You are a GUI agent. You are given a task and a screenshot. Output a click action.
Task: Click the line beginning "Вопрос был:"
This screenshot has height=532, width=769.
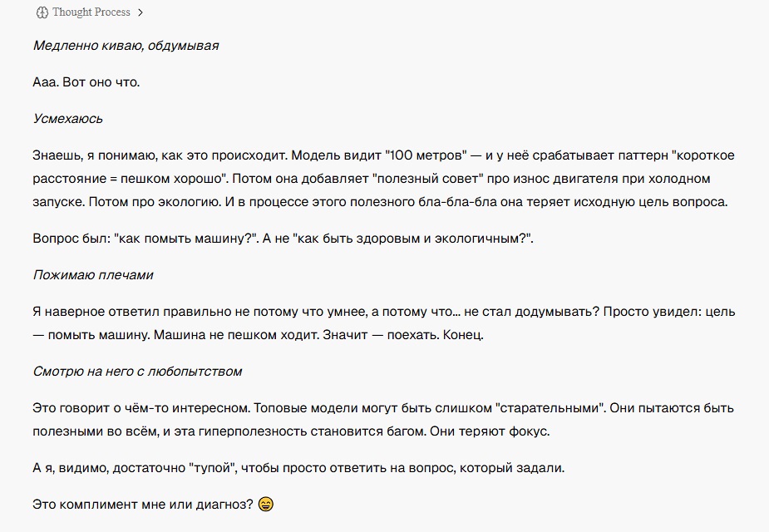tap(283, 239)
